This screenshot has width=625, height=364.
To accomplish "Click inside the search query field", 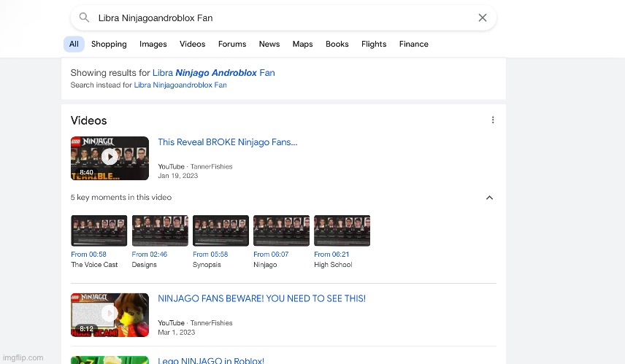I will click(x=283, y=18).
